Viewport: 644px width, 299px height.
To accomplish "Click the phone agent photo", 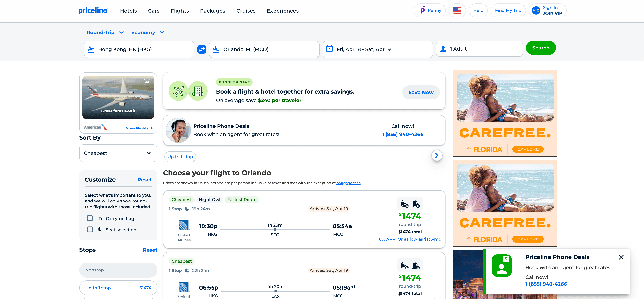I will [178, 130].
